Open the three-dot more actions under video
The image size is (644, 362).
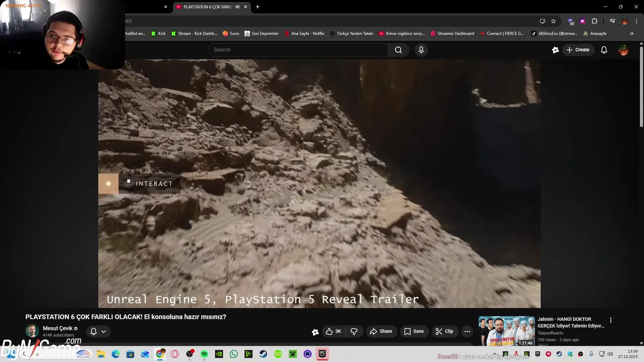(467, 331)
